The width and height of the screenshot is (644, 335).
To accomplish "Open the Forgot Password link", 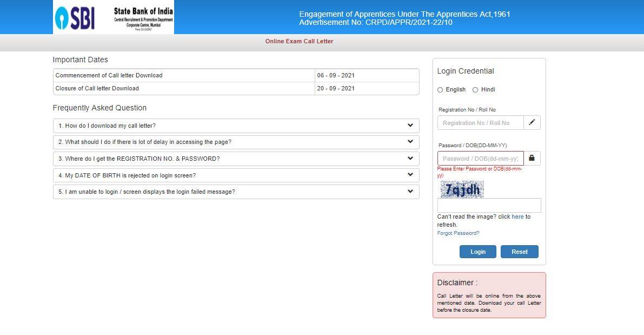I will pyautogui.click(x=457, y=233).
